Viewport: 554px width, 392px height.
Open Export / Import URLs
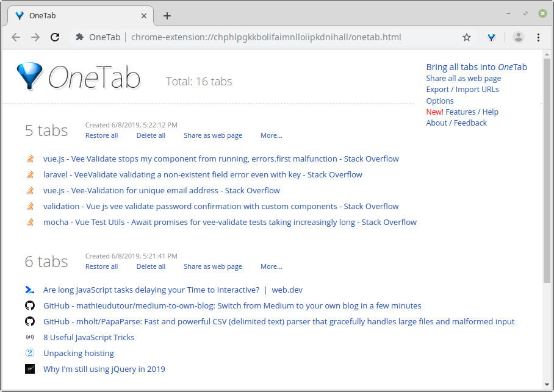click(462, 90)
